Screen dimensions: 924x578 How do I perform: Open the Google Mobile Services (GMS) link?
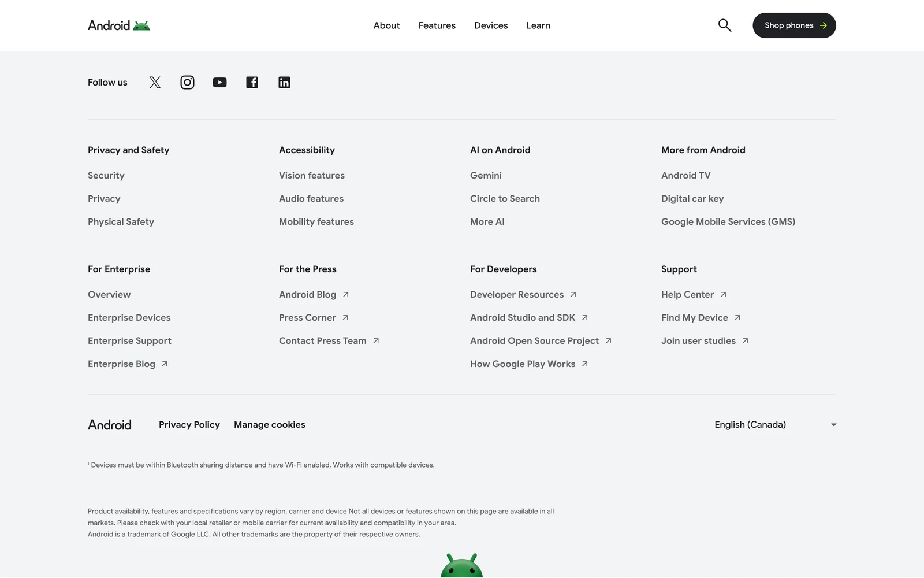728,222
